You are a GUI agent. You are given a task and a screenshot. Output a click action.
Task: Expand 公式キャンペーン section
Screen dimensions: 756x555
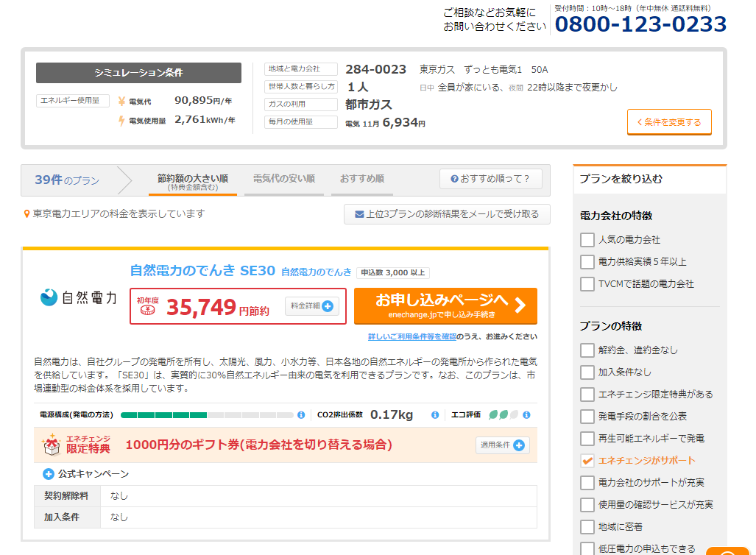tap(86, 474)
